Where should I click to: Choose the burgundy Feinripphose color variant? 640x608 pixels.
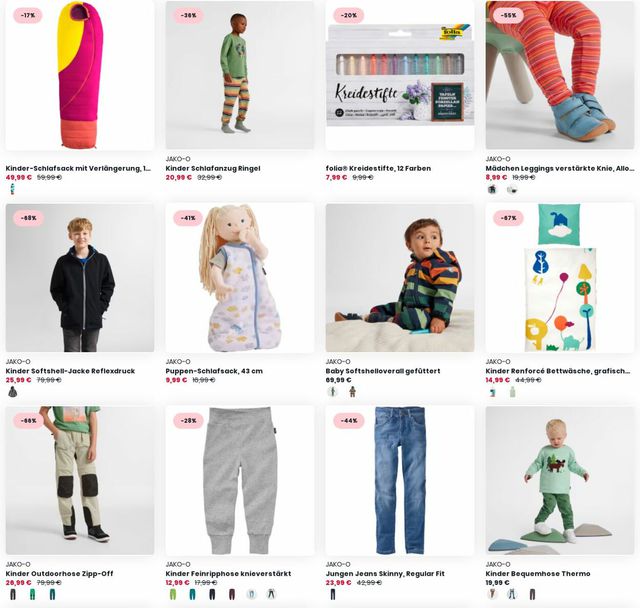pyautogui.click(x=232, y=594)
